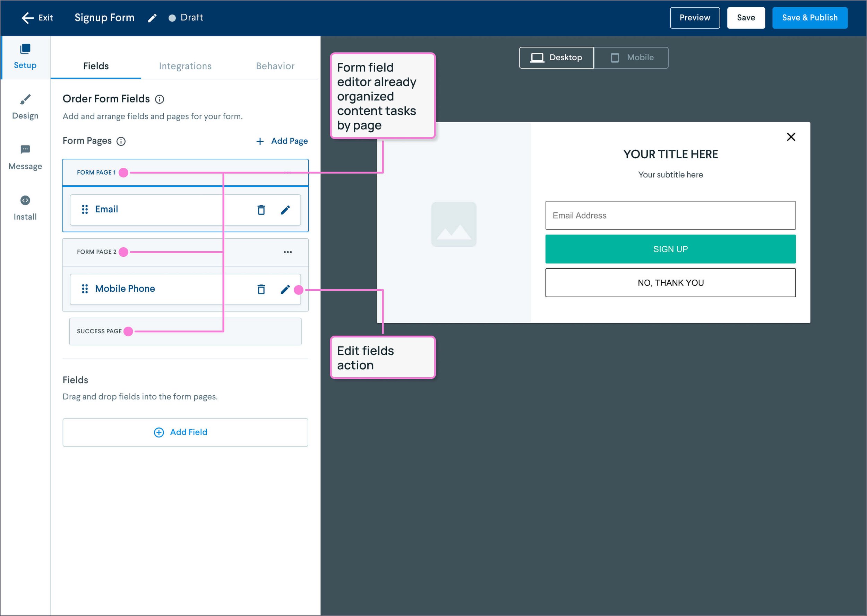
Task: Click the Email Address input in preview
Action: [x=670, y=215]
